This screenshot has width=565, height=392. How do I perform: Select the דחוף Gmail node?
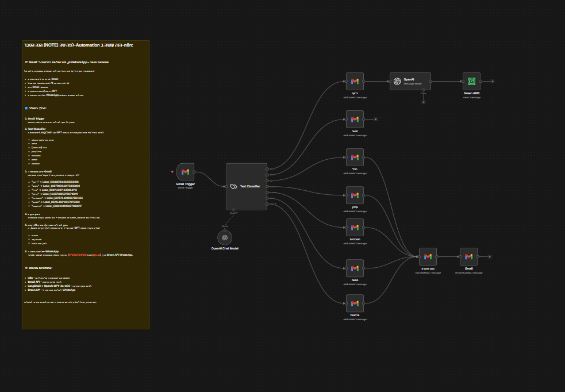click(x=355, y=81)
